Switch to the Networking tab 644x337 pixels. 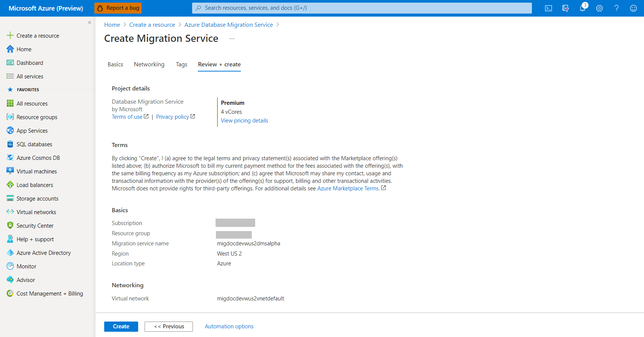point(149,64)
